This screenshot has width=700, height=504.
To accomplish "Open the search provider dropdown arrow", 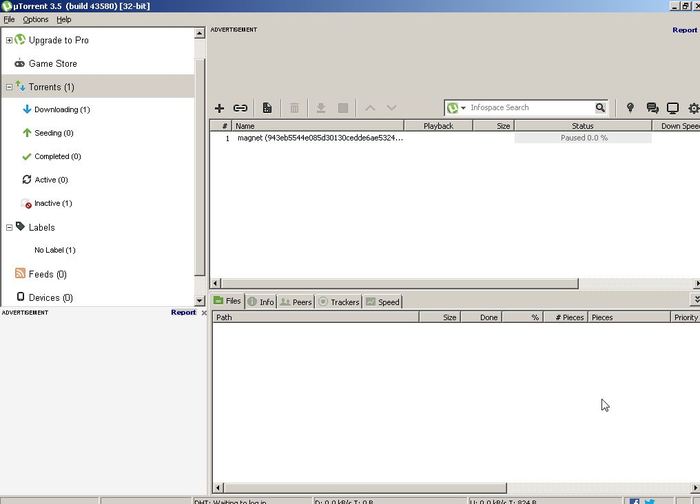I will (x=463, y=108).
